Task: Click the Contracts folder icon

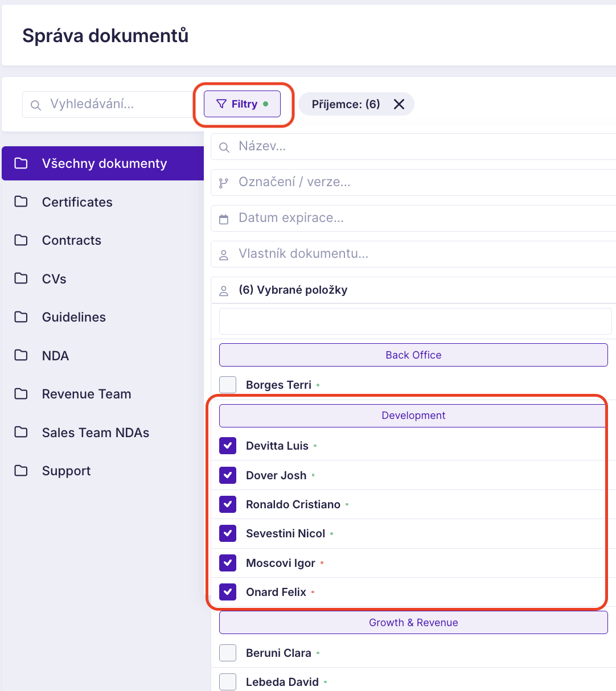Action: (21, 240)
